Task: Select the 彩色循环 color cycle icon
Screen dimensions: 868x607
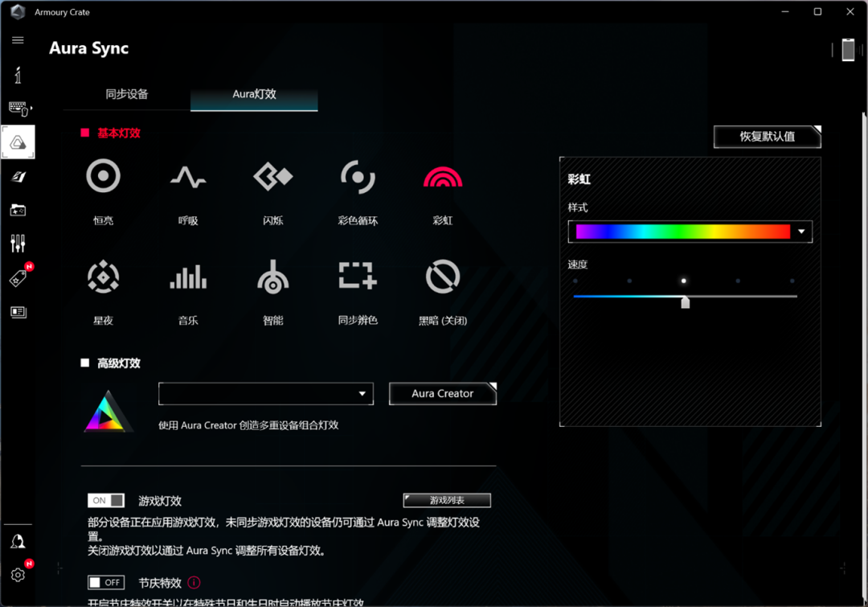Action: 358,177
